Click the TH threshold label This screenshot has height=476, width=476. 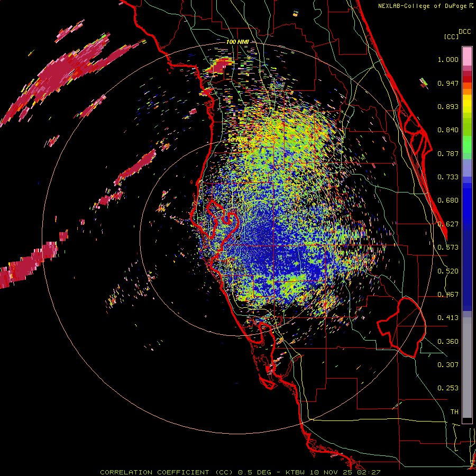pyautogui.click(x=454, y=412)
